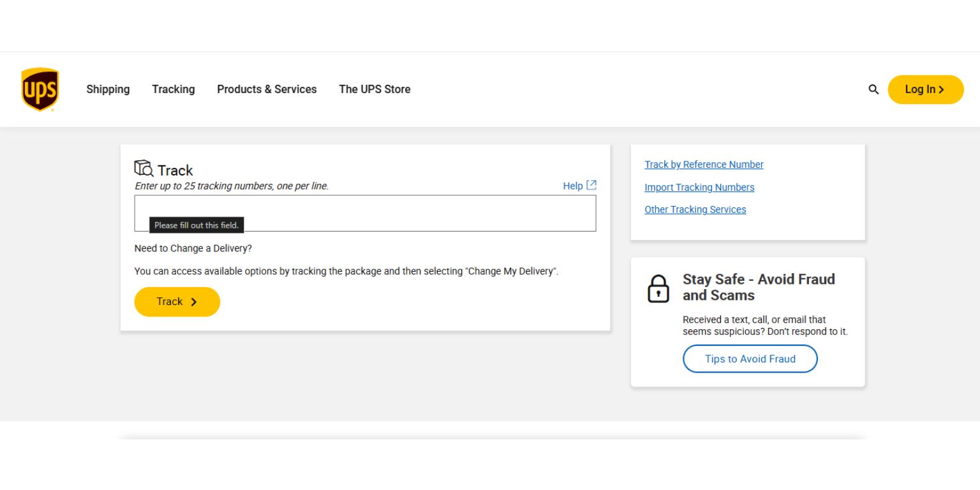Click 'Enter up to 25 tracking numbers' hint text
This screenshot has height=490, width=980.
coord(232,186)
